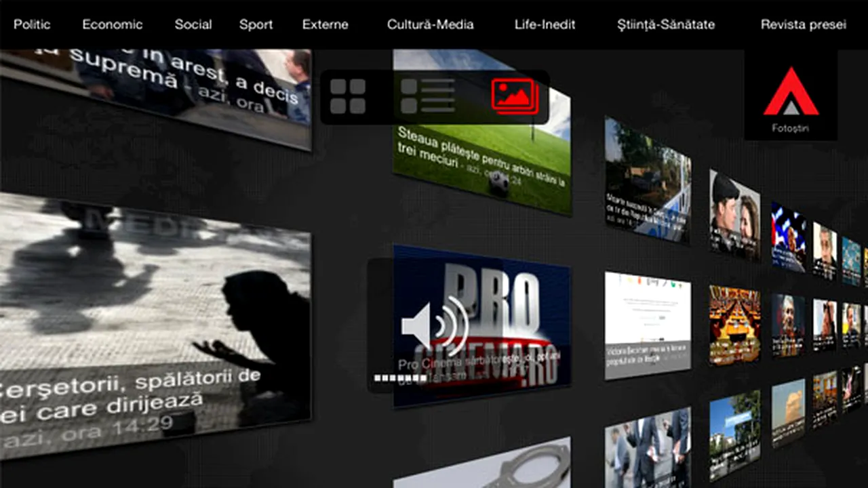Image resolution: width=868 pixels, height=488 pixels.
Task: Open the Politic category
Action: click(32, 24)
